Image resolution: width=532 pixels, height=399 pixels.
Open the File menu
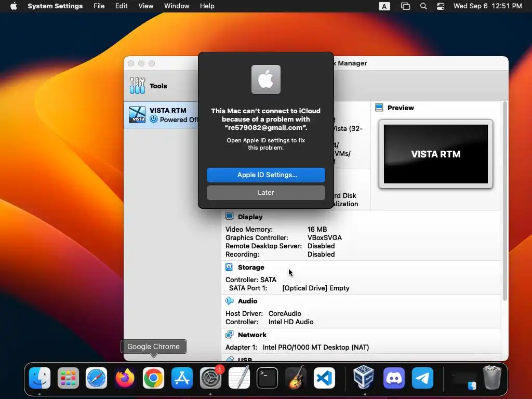(99, 6)
